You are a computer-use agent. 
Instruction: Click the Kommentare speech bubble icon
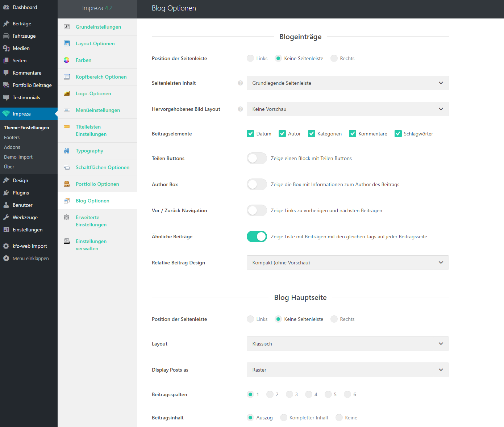(x=6, y=73)
